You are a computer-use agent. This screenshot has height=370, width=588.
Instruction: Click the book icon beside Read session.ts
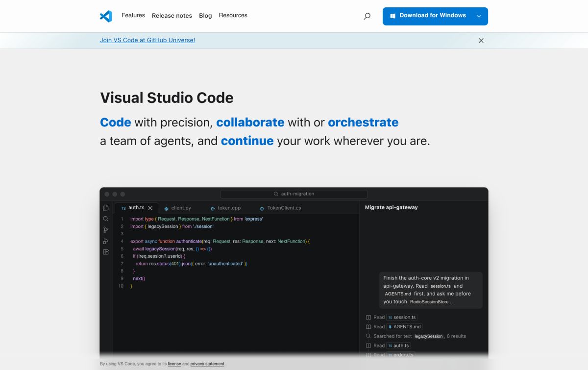(368, 317)
